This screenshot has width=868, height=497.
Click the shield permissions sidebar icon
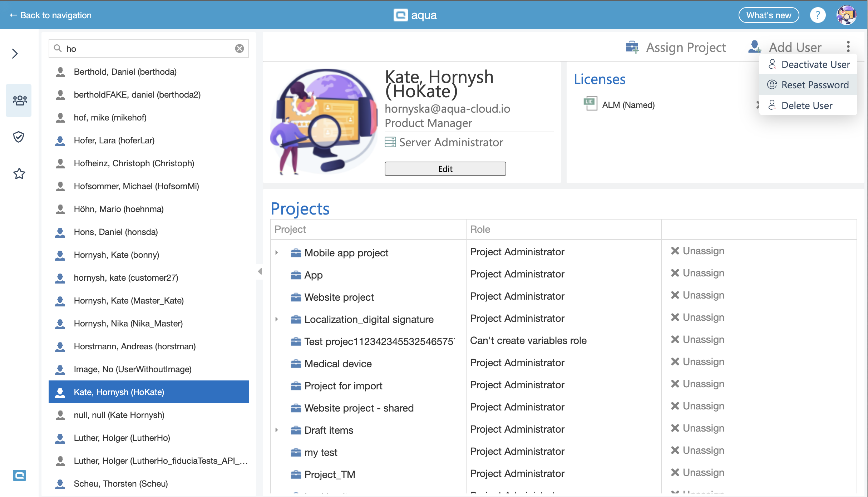point(19,137)
